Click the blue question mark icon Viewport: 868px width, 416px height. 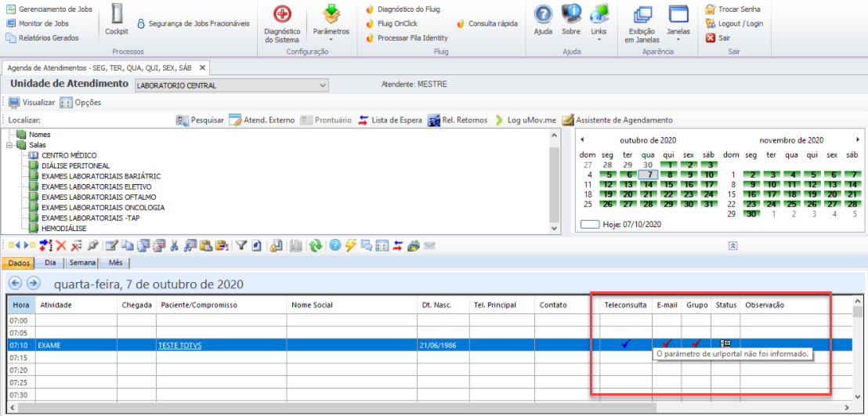coord(335,245)
